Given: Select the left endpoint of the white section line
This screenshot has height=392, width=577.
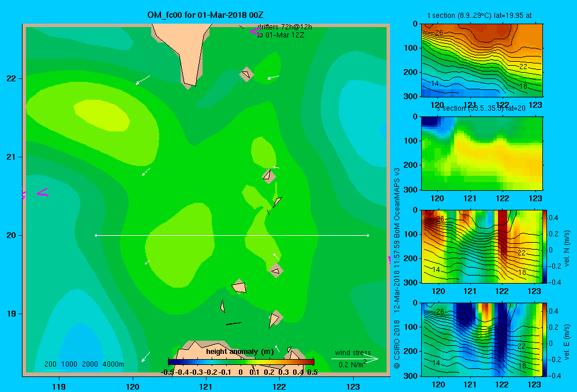Looking at the screenshot, I should 96,235.
